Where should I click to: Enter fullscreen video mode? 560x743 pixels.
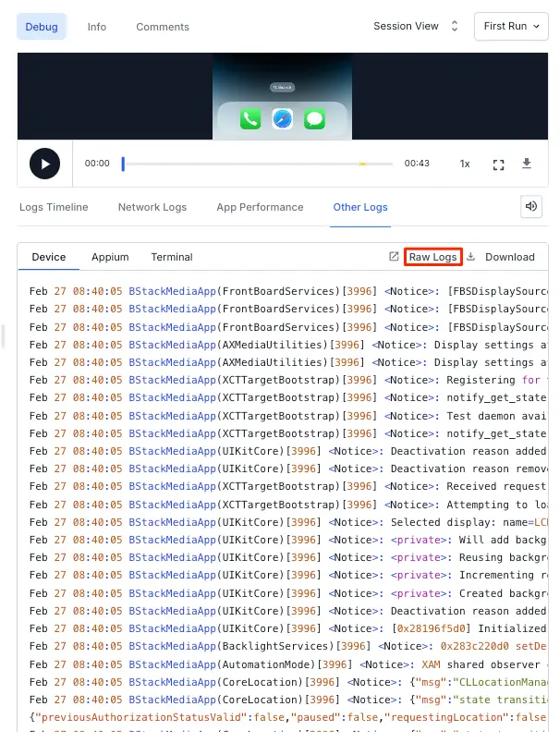tap(499, 164)
